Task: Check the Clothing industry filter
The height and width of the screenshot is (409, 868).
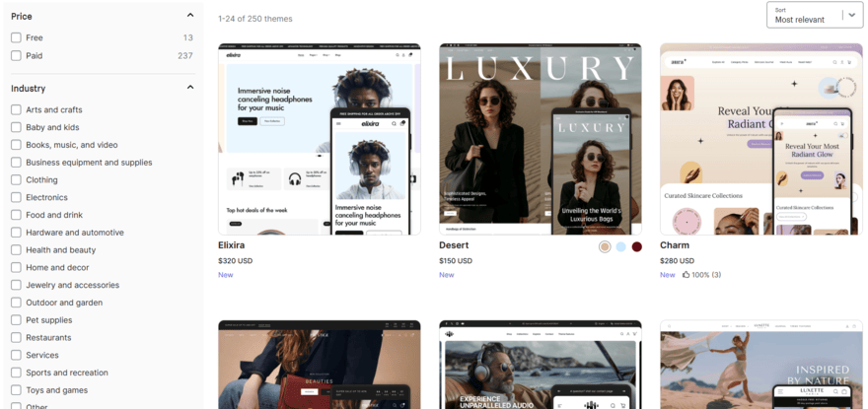Action: point(16,180)
